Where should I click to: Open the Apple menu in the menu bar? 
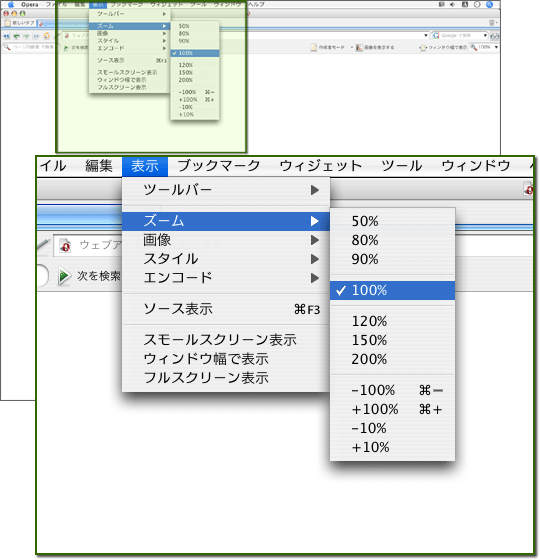pos(11,4)
